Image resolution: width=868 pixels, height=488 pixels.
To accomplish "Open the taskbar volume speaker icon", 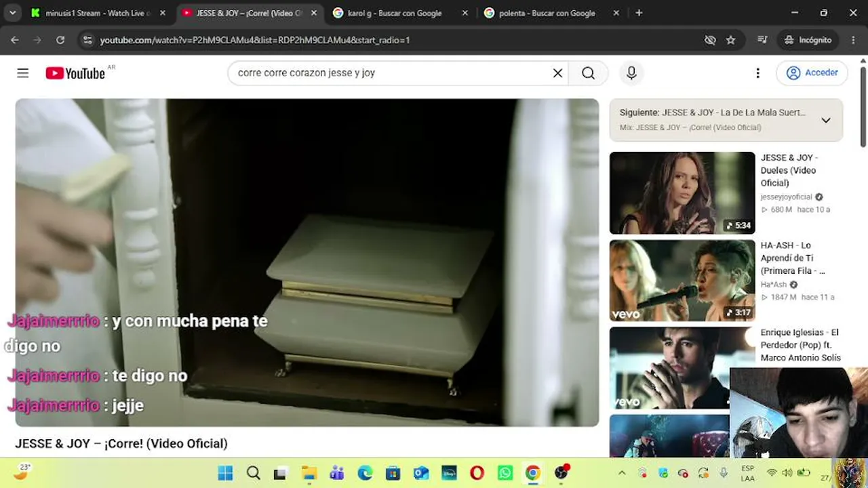I will [787, 473].
